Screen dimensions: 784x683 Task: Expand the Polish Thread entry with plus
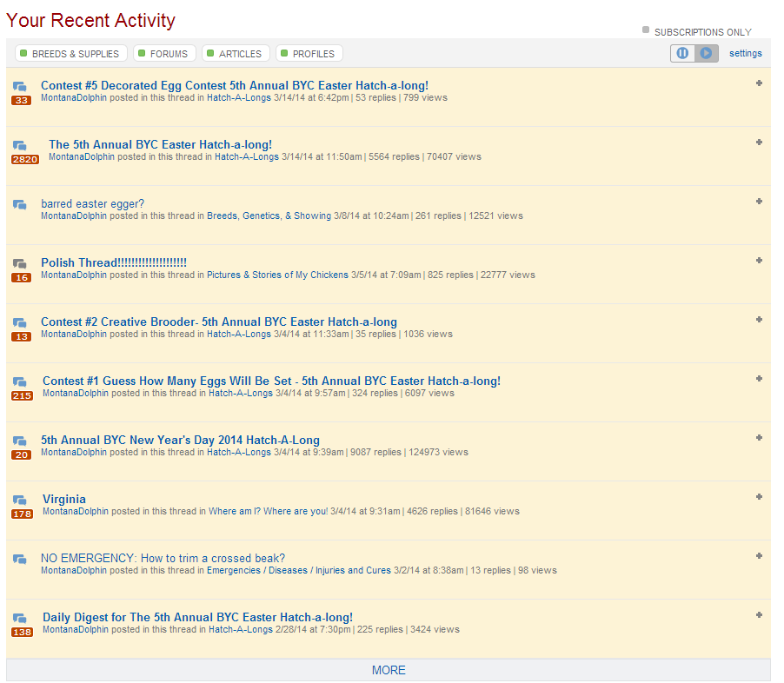[x=759, y=261]
